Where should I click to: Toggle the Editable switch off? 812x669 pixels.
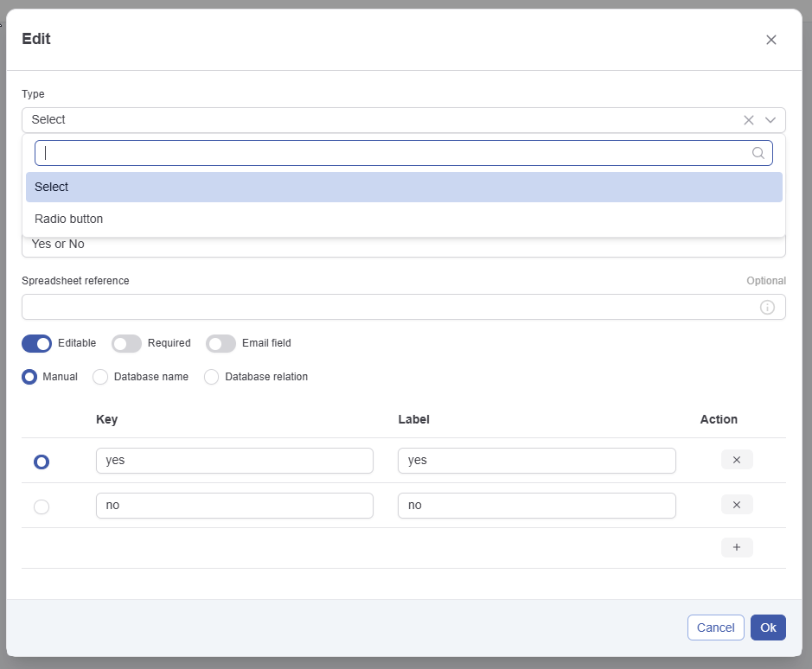[37, 343]
